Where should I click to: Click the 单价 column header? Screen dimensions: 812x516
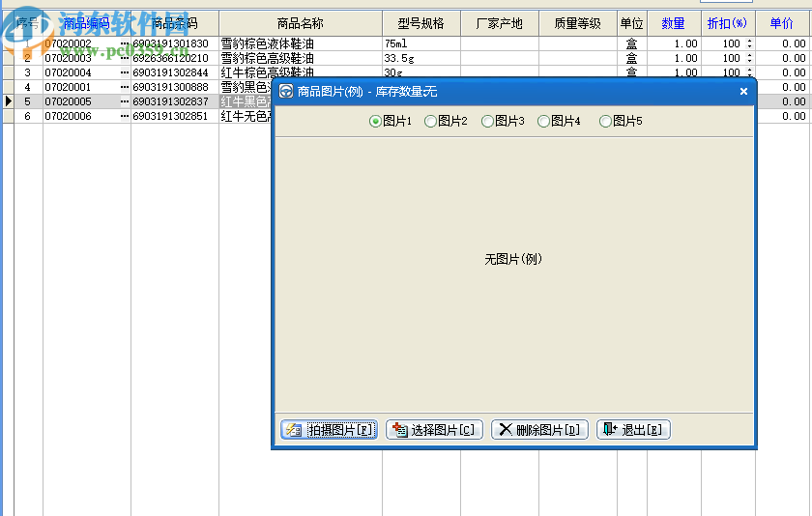pos(782,23)
